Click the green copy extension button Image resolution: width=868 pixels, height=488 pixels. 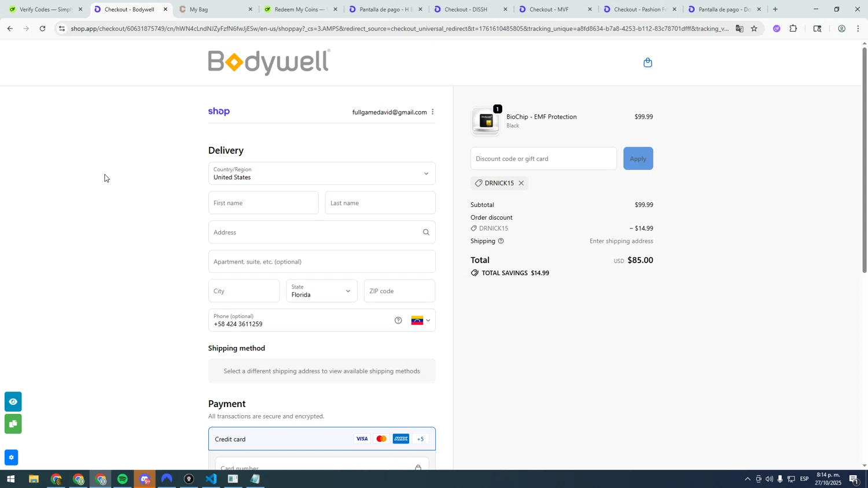point(13,424)
